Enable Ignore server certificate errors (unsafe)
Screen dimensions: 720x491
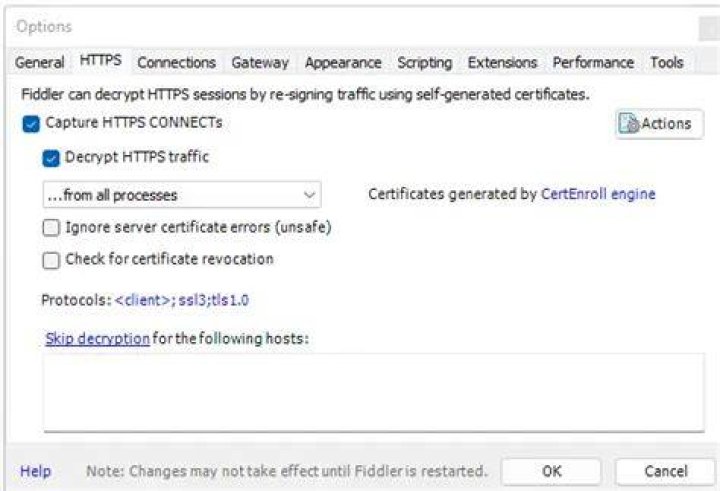[x=51, y=227]
